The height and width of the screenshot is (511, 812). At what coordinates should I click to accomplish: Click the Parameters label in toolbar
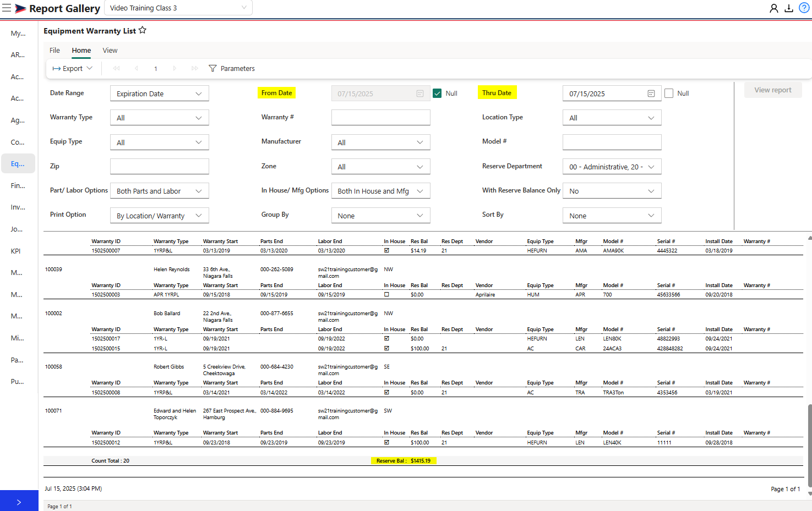237,69
